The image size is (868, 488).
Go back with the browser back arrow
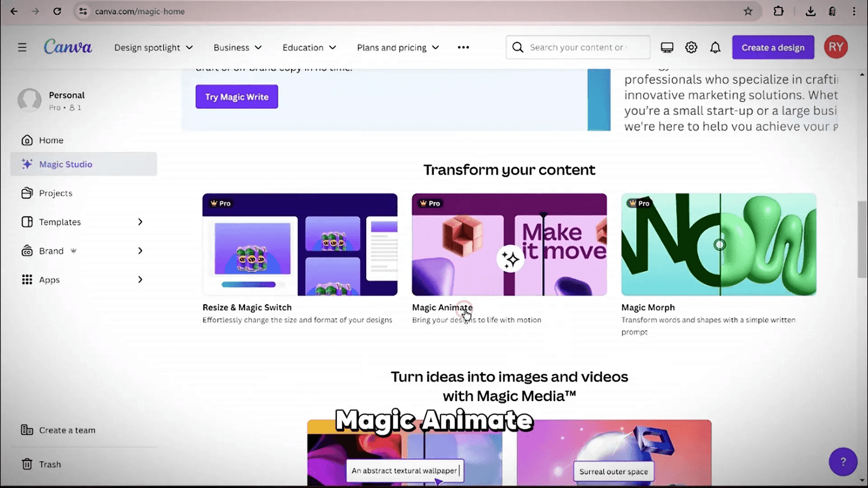pos(14,11)
